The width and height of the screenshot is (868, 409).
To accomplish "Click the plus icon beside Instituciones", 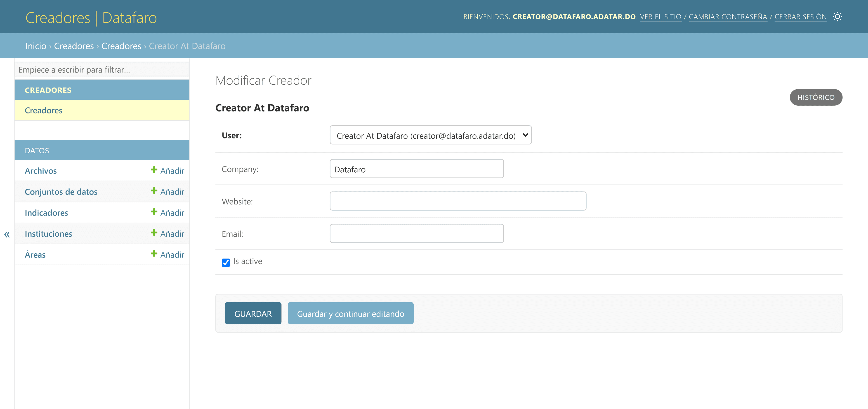I will [154, 233].
